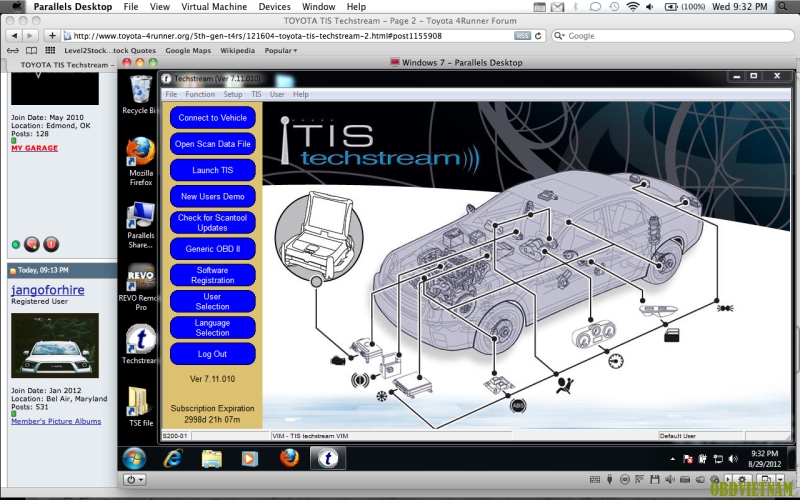800x500 pixels.
Task: Click the Wi-Fi icon in the Mac menu bar
Action: point(633,7)
